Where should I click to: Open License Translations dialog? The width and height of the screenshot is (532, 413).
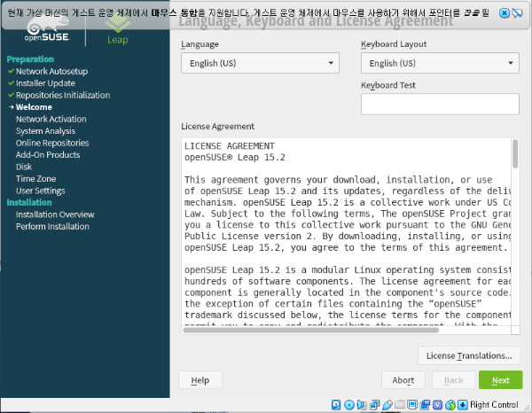pos(469,355)
